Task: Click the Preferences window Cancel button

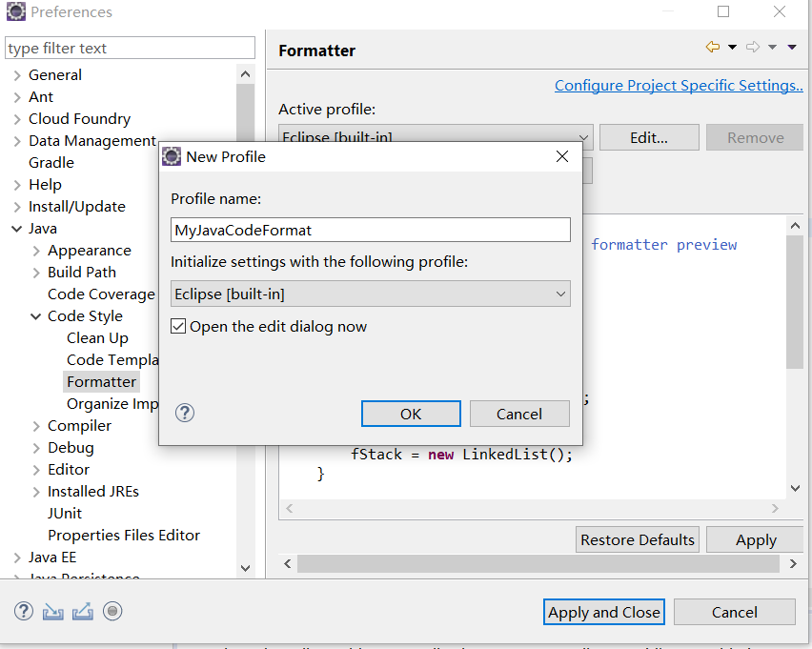Action: point(734,612)
